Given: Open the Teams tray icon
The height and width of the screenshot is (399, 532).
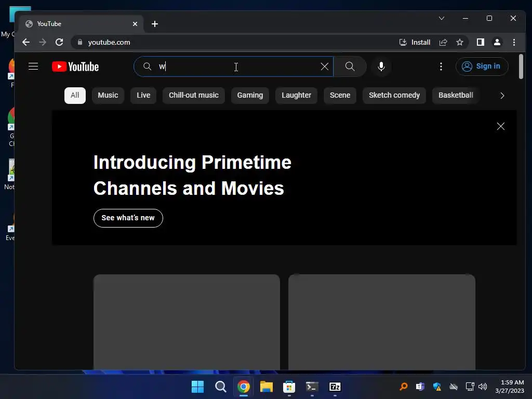Looking at the screenshot, I should pyautogui.click(x=420, y=387).
